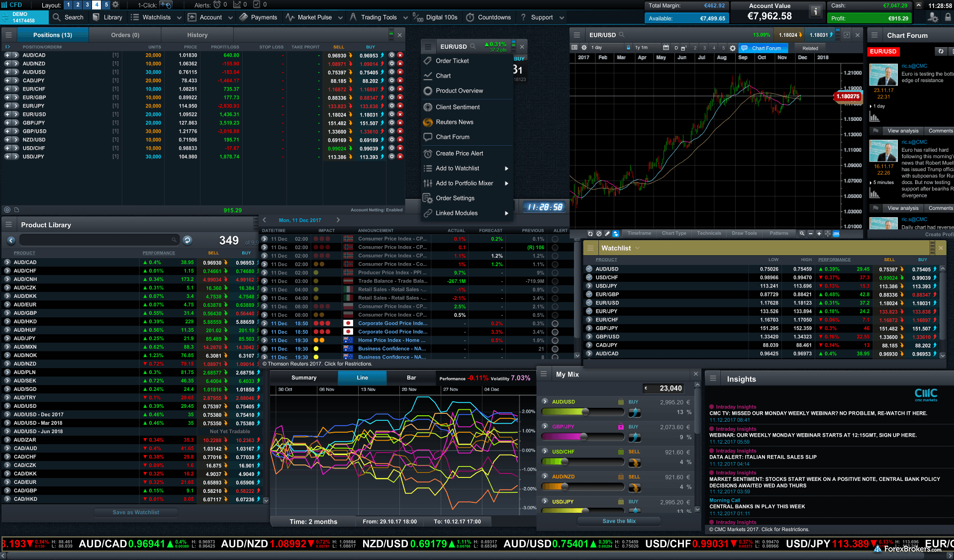The width and height of the screenshot is (954, 560).
Task: Refresh the Product Library list
Action: (x=187, y=240)
